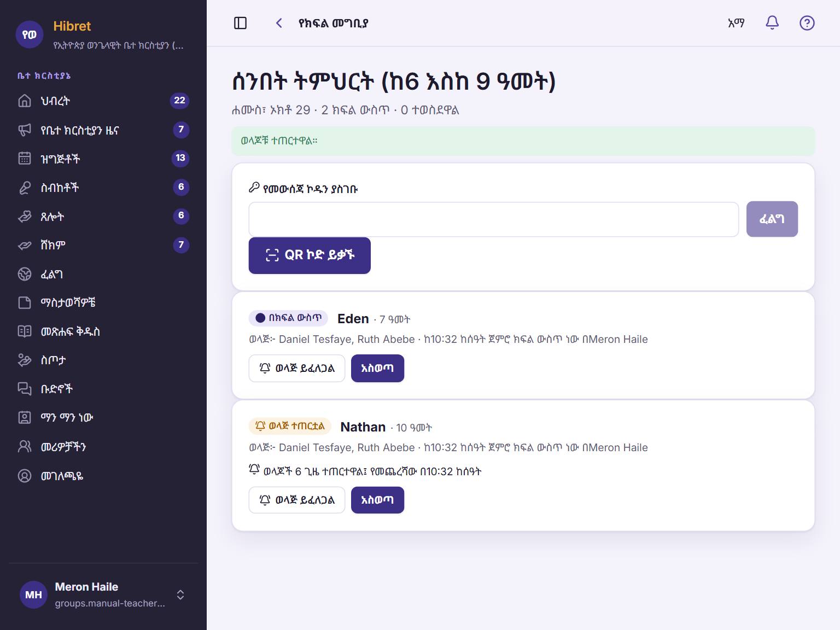The image size is (840, 630).
Task: Select ቡድኖች menu label
Action: 57,389
